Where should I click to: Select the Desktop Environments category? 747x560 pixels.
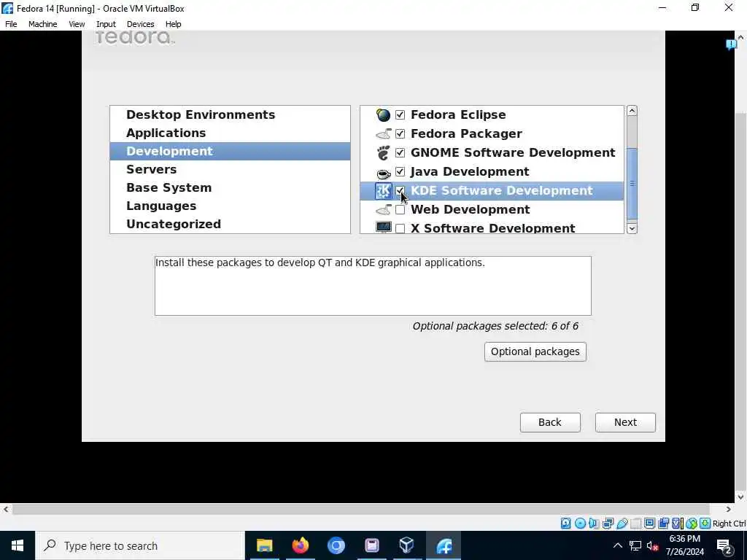(230, 114)
